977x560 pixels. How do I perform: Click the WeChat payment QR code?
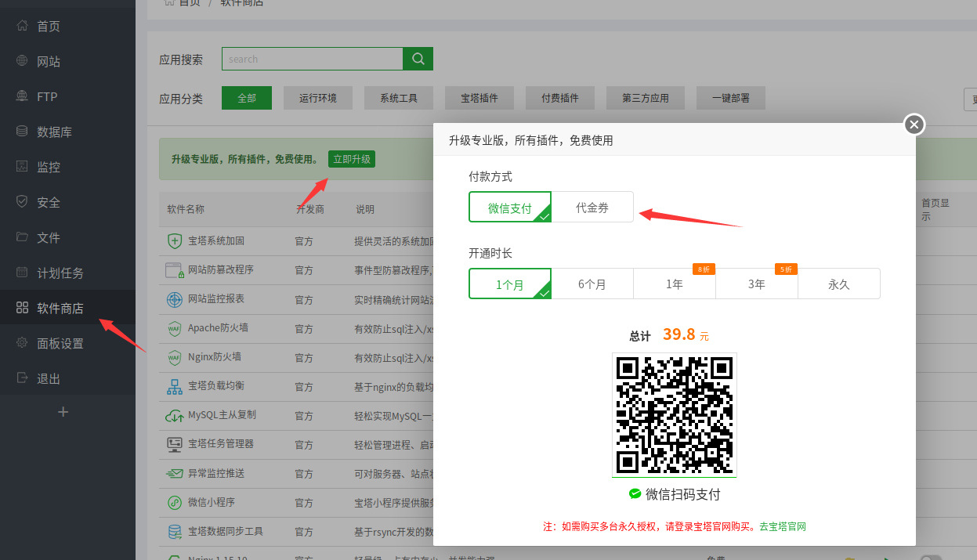point(675,415)
